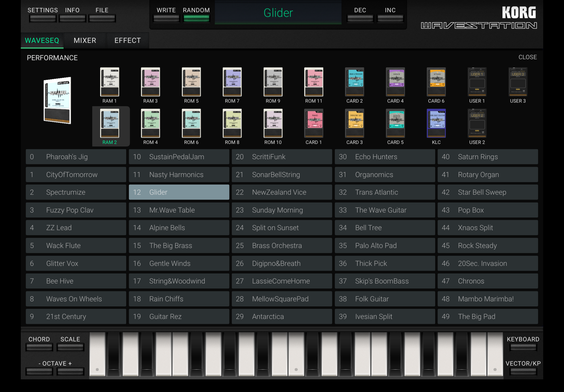Choose the ROM 5 card
This screenshot has height=392, width=564.
[x=191, y=82]
